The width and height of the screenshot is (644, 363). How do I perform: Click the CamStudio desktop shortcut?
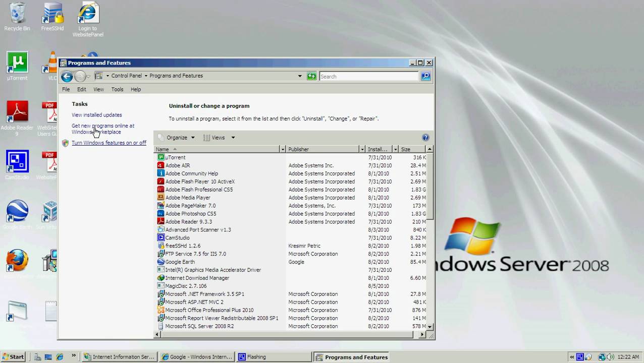click(x=17, y=165)
